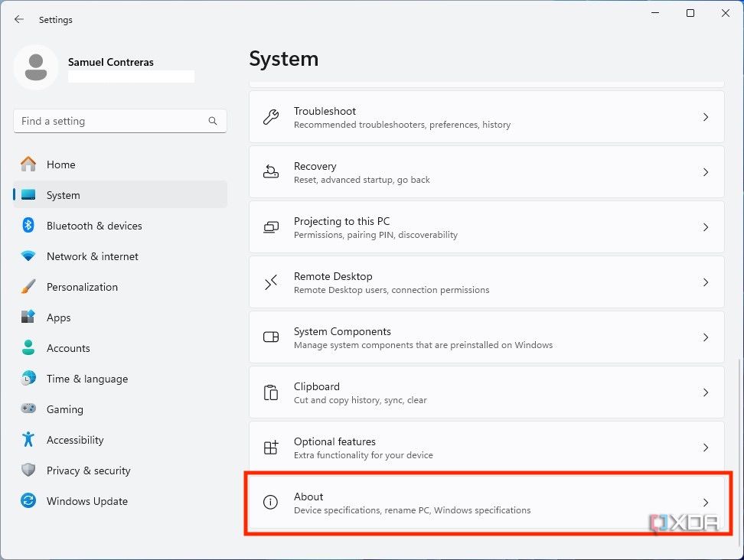Click the System page heading
The image size is (744, 560).
point(284,59)
